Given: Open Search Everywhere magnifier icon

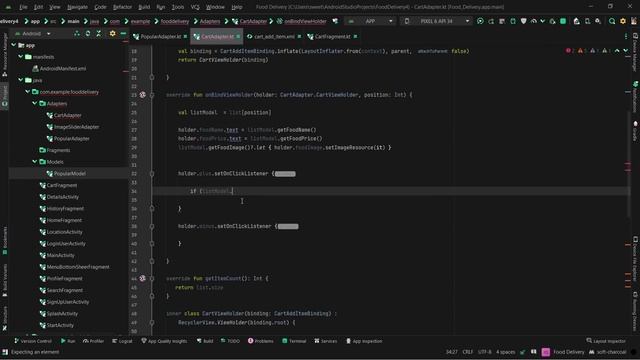Looking at the screenshot, I should pos(612,21).
